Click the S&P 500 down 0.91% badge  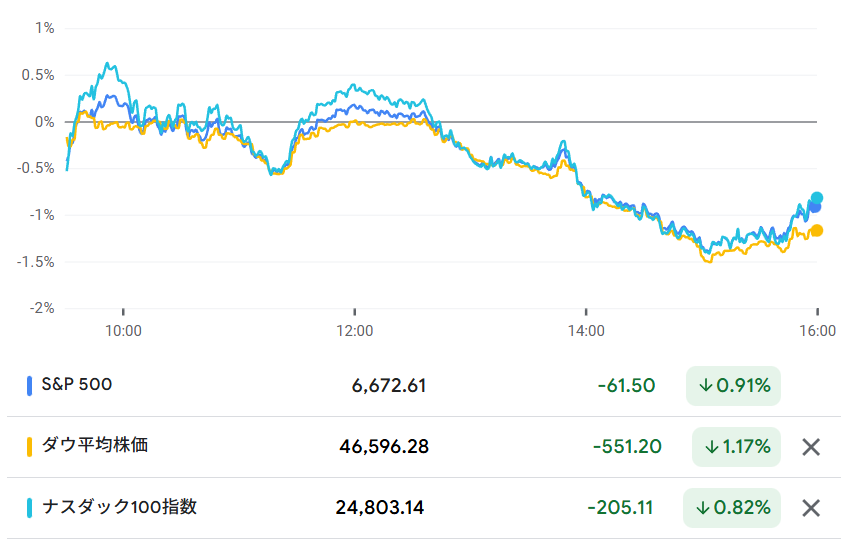coord(733,386)
